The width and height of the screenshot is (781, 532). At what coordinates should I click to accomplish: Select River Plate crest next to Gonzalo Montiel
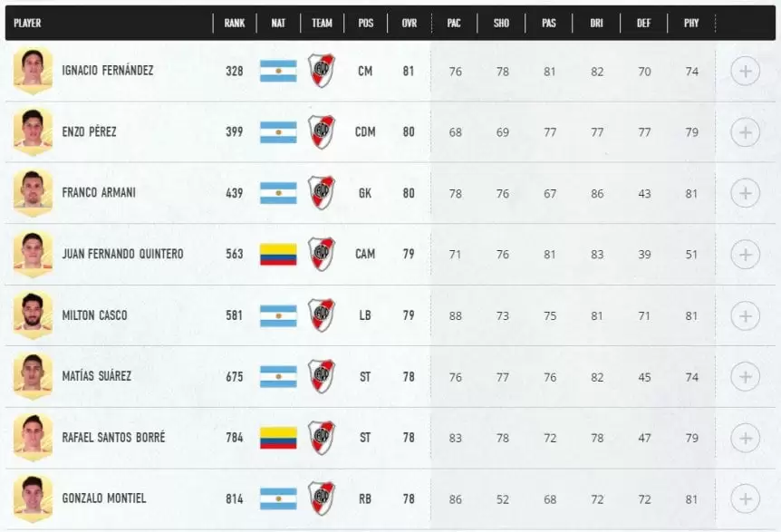[x=321, y=498]
